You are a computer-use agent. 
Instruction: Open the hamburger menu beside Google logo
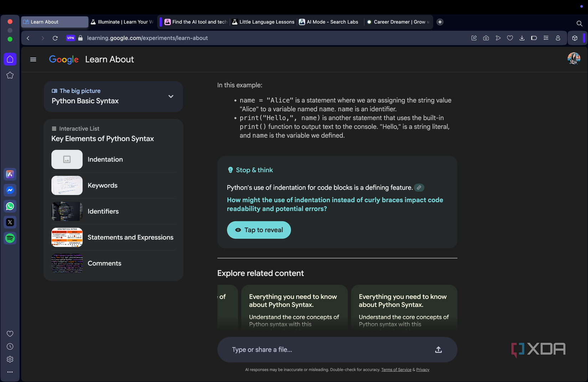pyautogui.click(x=33, y=59)
